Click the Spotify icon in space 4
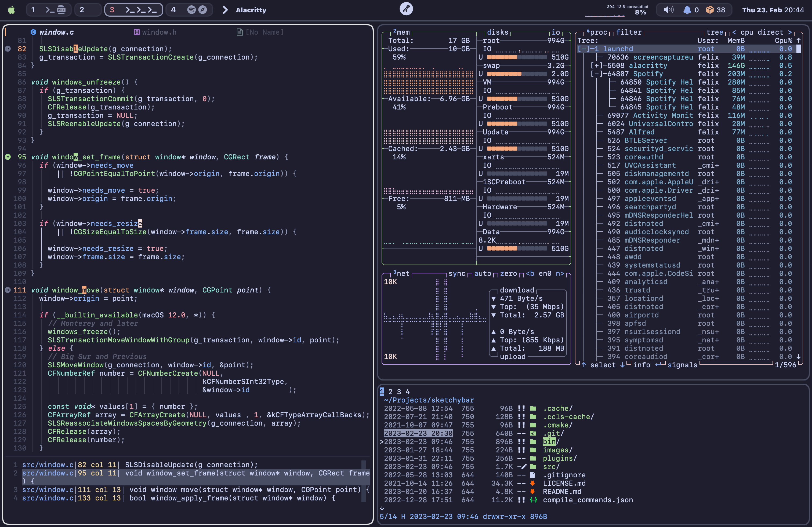This screenshot has height=527, width=812. [x=191, y=10]
